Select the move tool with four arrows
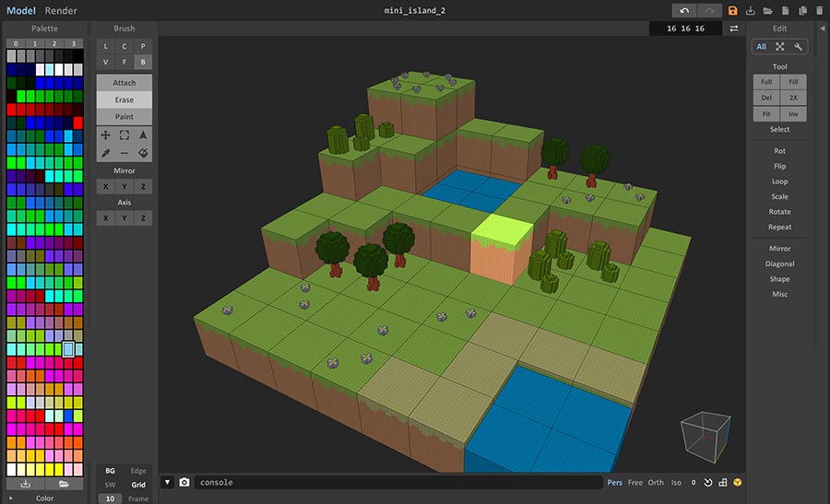This screenshot has width=830, height=504. pos(105,135)
